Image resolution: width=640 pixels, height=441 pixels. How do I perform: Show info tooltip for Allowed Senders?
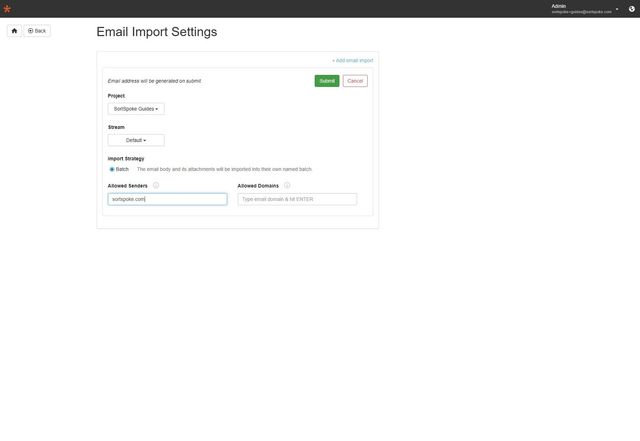156,185
